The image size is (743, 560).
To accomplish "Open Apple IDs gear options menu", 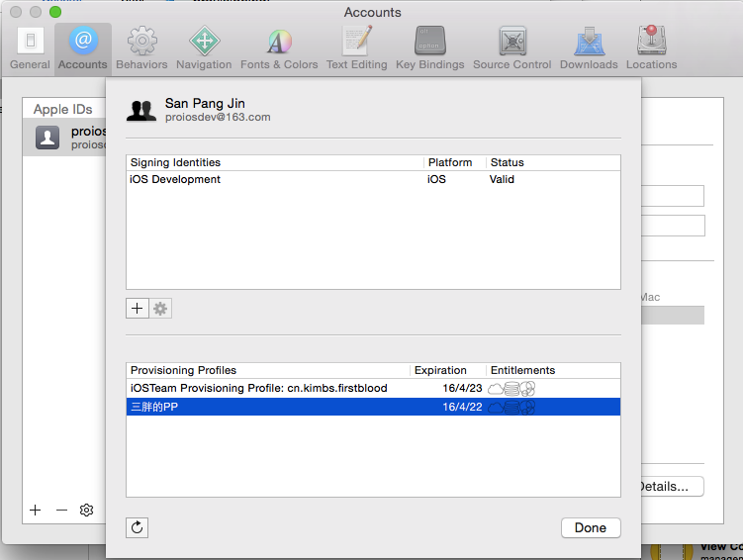I will pos(86,510).
